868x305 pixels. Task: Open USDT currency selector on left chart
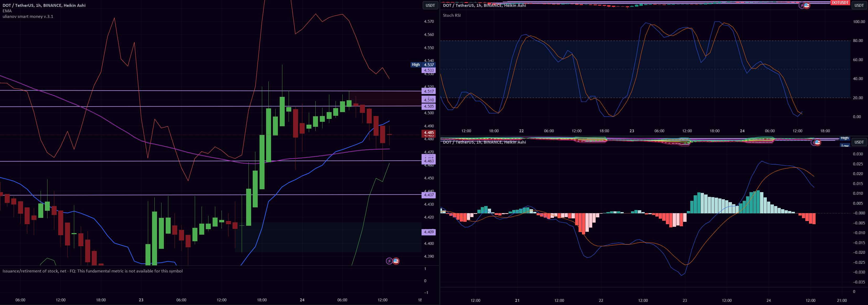click(x=430, y=6)
